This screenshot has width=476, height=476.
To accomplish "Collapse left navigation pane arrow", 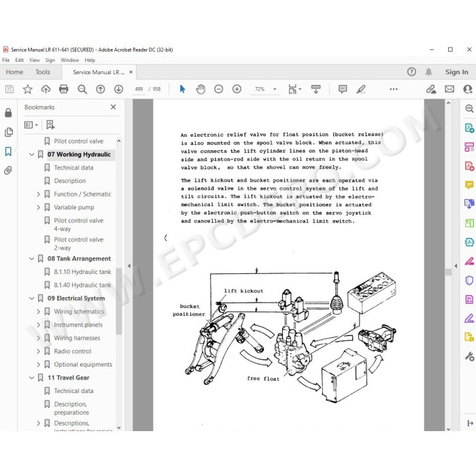I will click(x=129, y=266).
